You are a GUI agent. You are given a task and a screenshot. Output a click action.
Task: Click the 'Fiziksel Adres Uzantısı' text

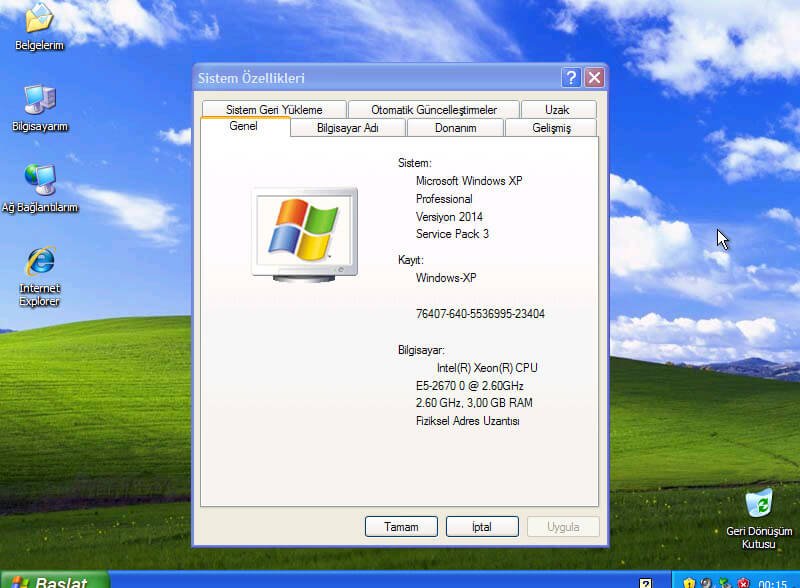(467, 421)
